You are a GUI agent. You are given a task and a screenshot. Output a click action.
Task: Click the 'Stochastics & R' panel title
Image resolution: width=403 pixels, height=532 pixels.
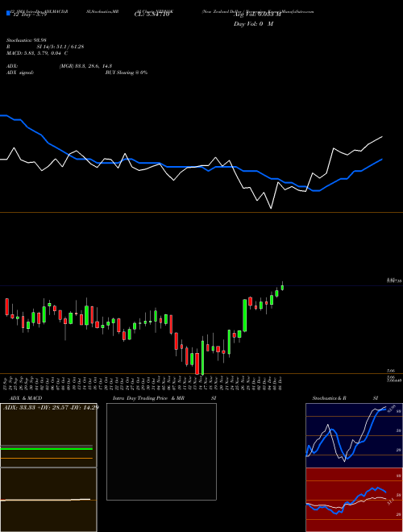point(329,398)
